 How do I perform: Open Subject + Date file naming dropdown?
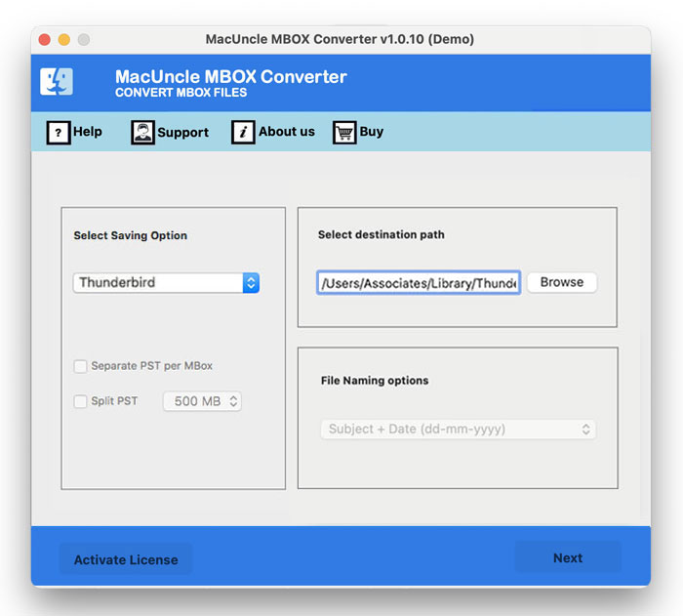459,430
